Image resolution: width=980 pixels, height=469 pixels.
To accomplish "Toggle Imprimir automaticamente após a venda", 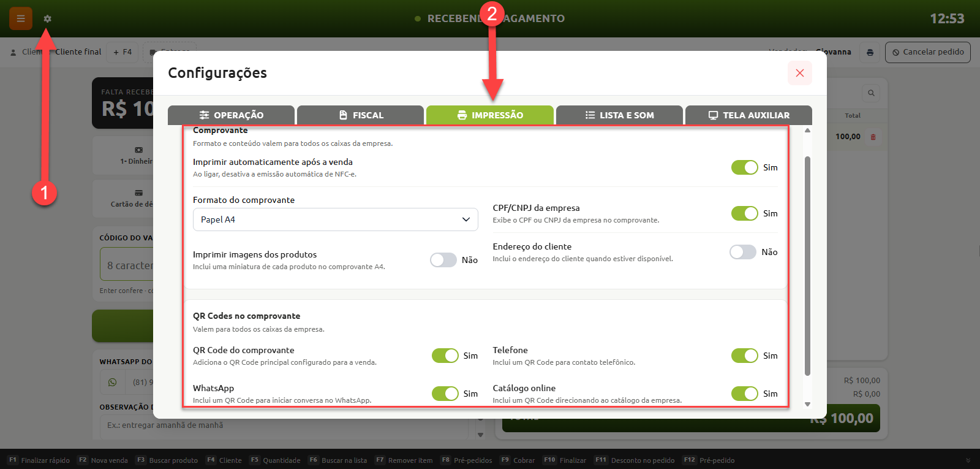I will 745,167.
